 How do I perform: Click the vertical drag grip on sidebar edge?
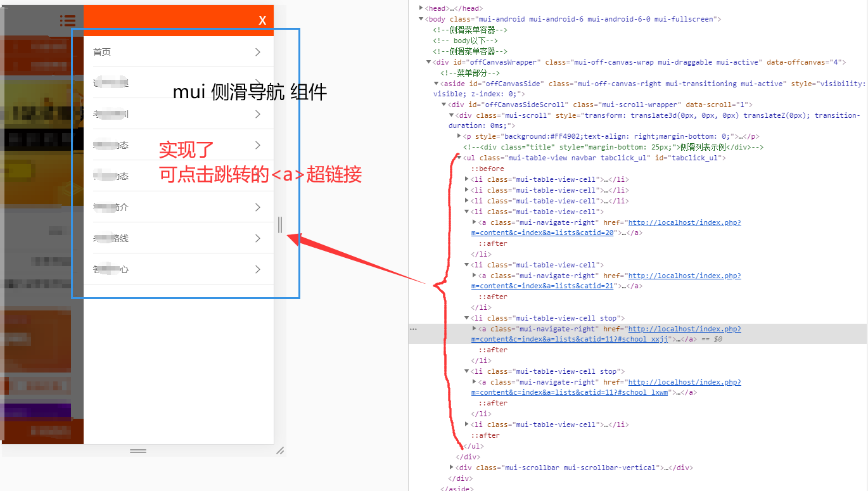coord(279,224)
